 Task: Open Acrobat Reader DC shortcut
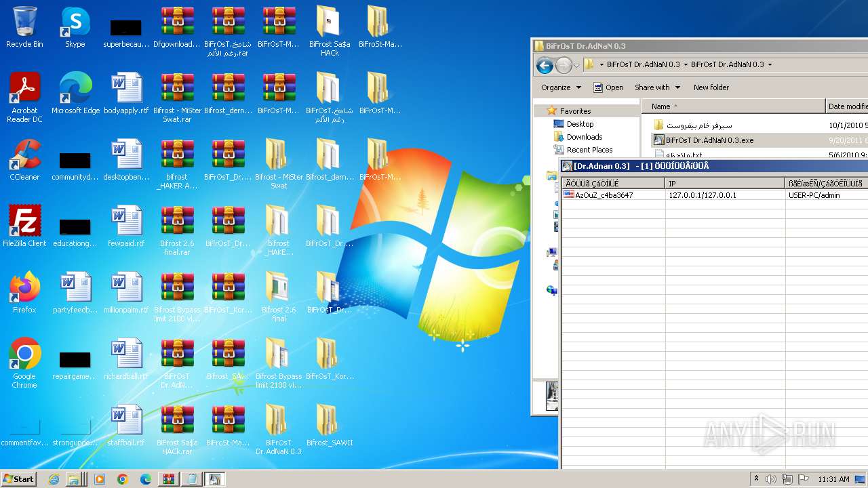(24, 97)
